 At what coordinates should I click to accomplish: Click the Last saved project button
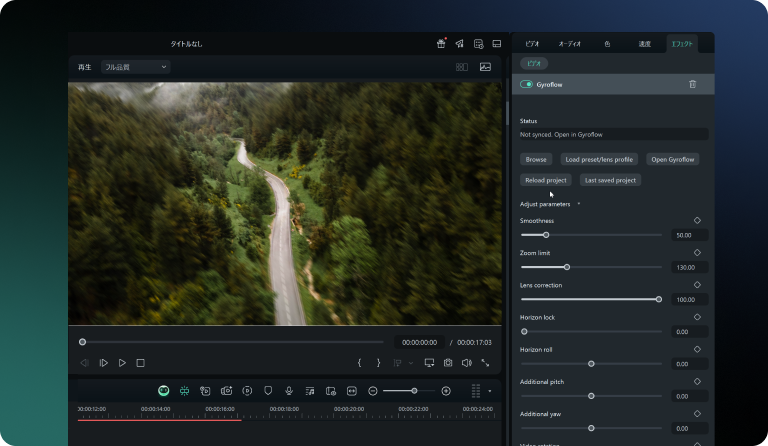coord(610,180)
